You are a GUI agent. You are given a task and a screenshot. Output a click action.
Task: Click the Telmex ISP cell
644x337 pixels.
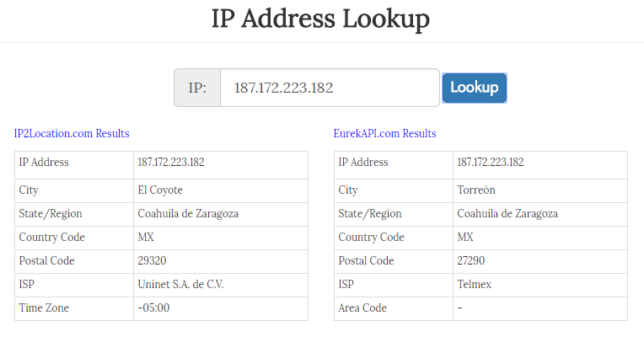coord(540,285)
